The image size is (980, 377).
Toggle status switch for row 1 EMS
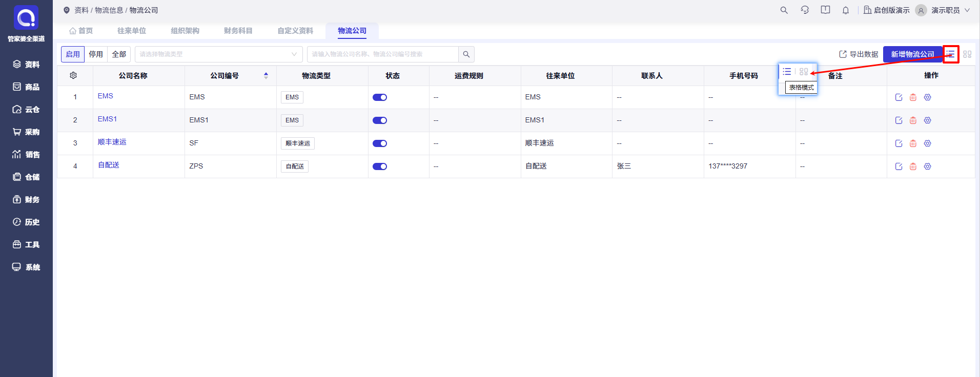(x=380, y=97)
